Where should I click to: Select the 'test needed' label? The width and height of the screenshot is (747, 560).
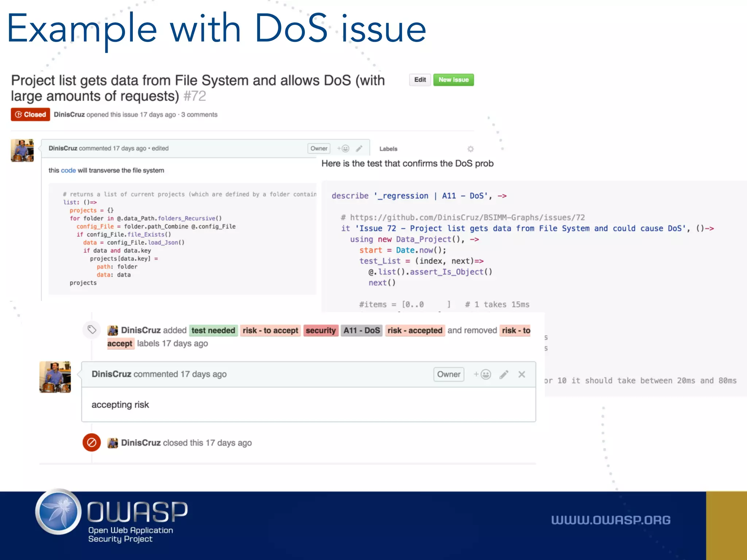[213, 331]
